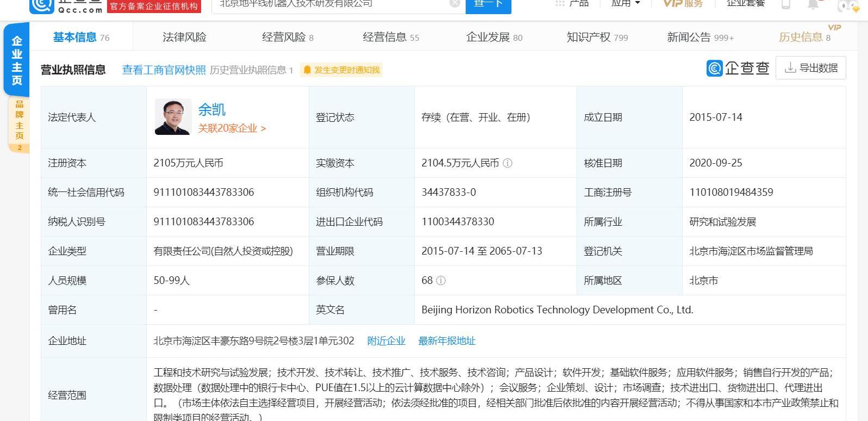Screen dimensions: 868x421
Task: Select the 企业主页 side tab
Action: point(17,60)
